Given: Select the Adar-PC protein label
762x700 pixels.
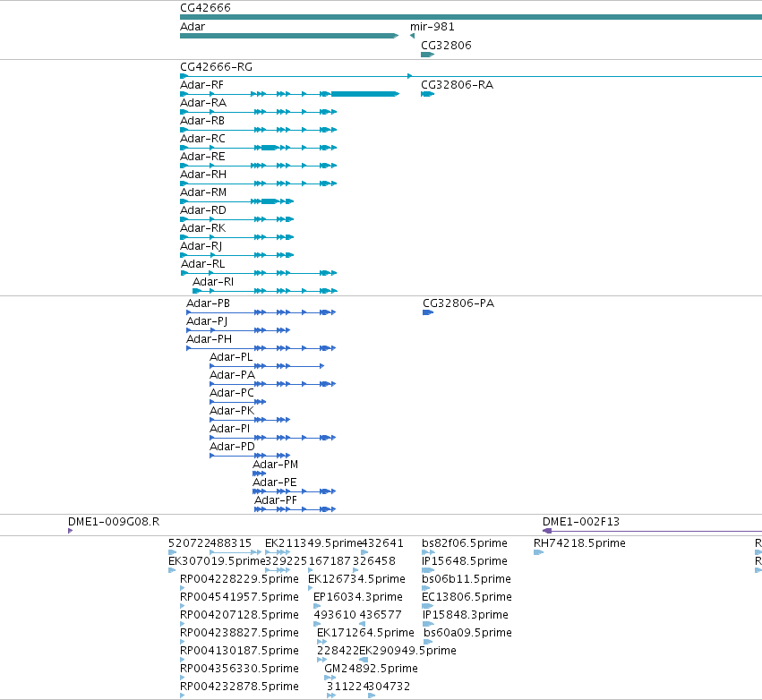Looking at the screenshot, I should tap(232, 393).
